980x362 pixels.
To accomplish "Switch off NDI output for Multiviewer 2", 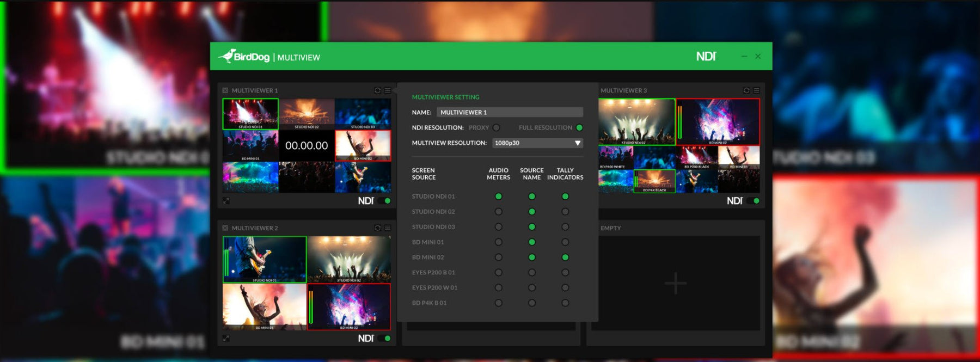I will pos(385,339).
